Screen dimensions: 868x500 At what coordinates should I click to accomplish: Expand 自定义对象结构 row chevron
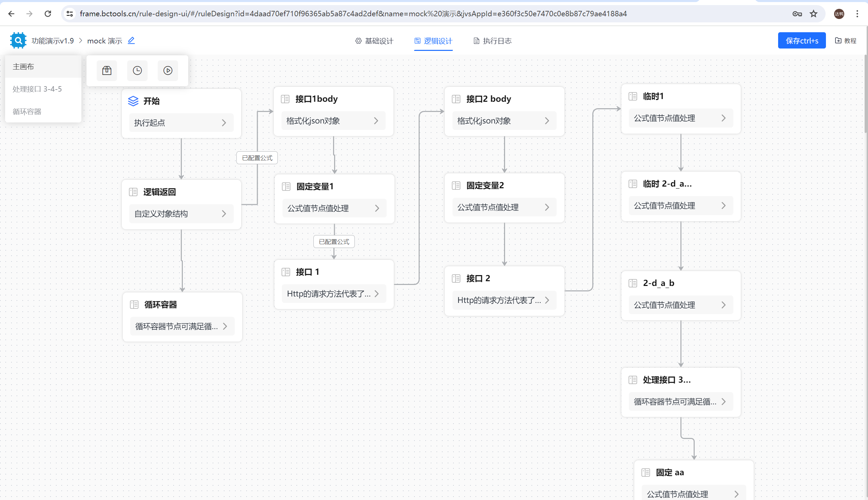[x=224, y=214]
